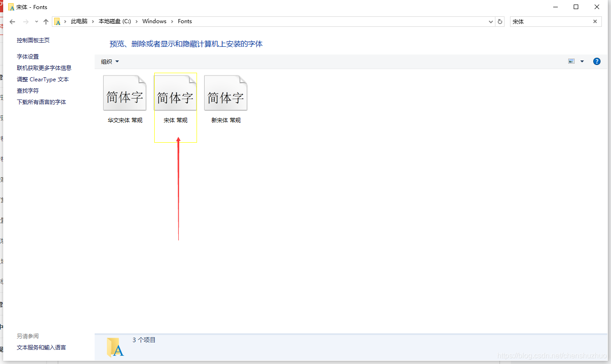Click the Fonts folder icon in address bar
Viewport: 611px width, 364px height.
(57, 22)
